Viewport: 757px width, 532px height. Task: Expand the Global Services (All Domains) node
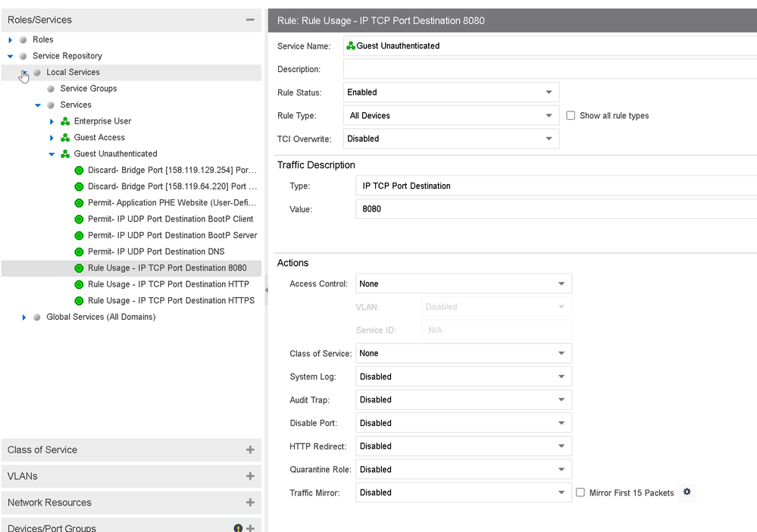click(24, 318)
